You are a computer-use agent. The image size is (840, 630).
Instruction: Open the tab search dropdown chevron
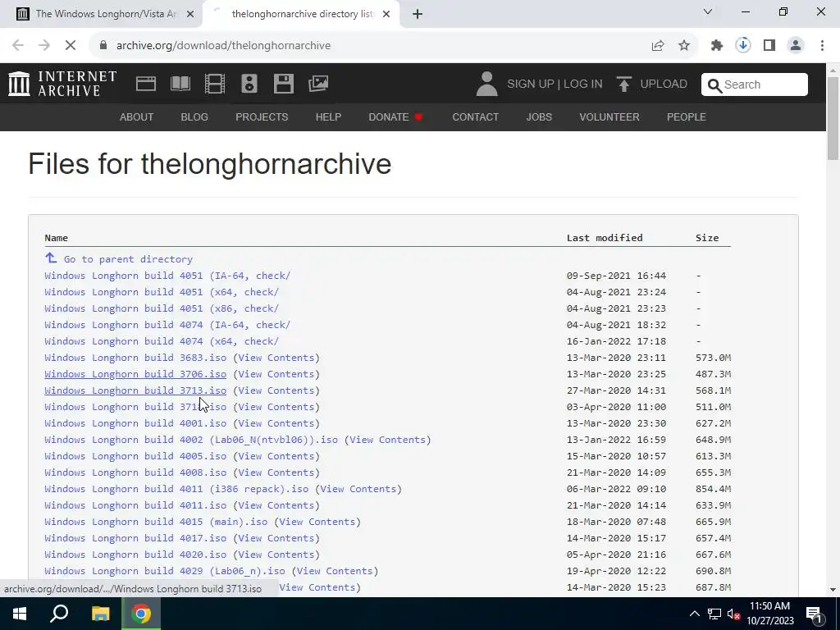click(x=708, y=11)
